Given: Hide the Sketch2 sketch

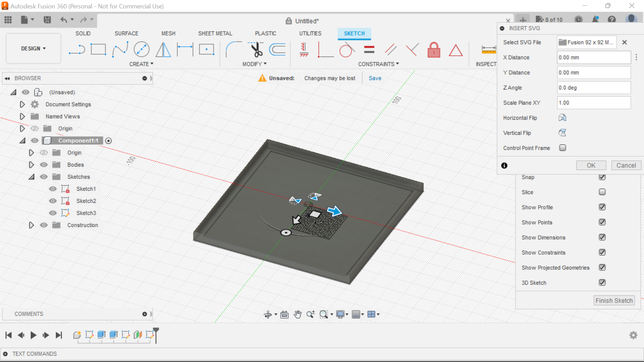Looking at the screenshot, I should (53, 201).
